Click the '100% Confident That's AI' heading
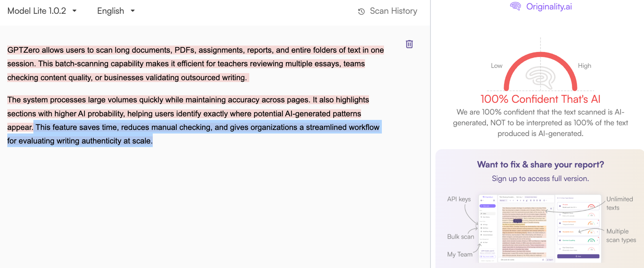644x268 pixels. [540, 99]
